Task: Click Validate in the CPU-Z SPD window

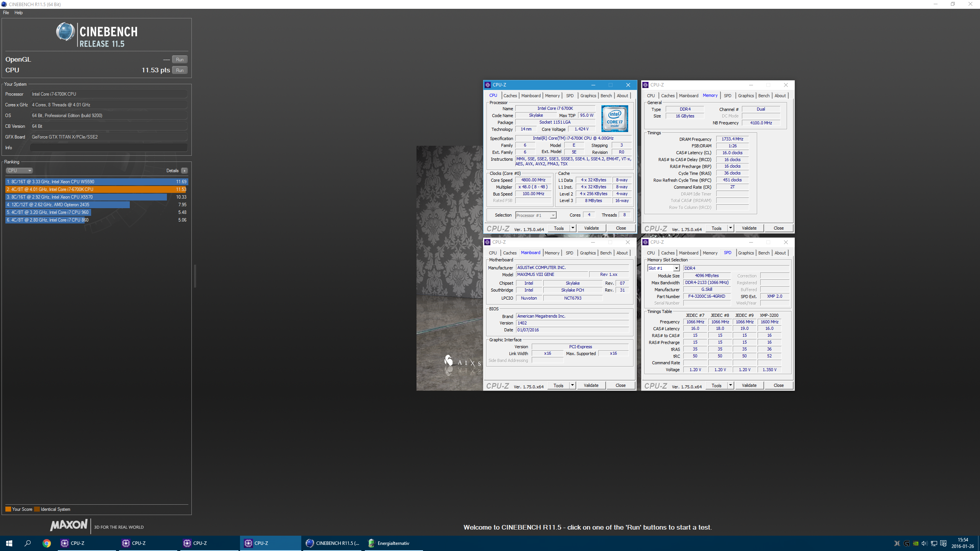Action: pos(749,385)
